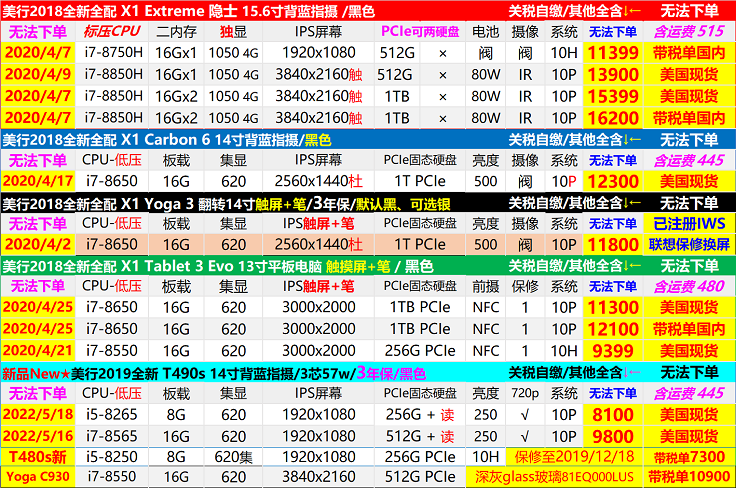Click the Yoga C930 model cell
The width and height of the screenshot is (736, 488).
[37, 478]
